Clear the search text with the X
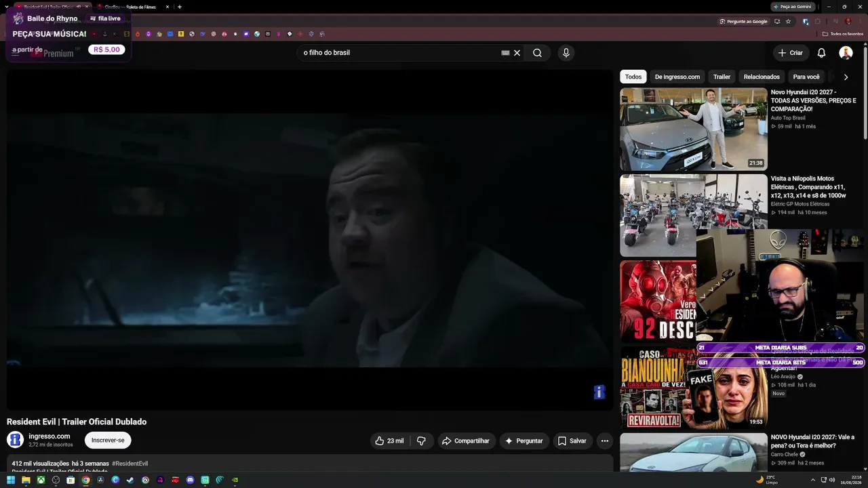The image size is (868, 488). (517, 53)
